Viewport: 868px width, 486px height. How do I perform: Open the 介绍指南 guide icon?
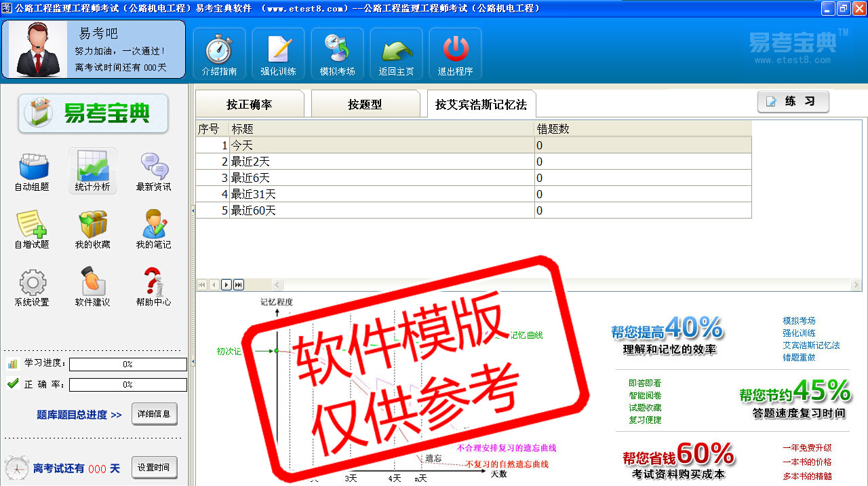[x=219, y=54]
